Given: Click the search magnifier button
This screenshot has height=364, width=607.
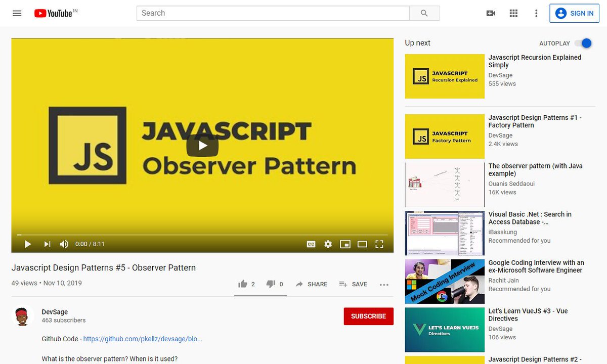Looking at the screenshot, I should (424, 13).
